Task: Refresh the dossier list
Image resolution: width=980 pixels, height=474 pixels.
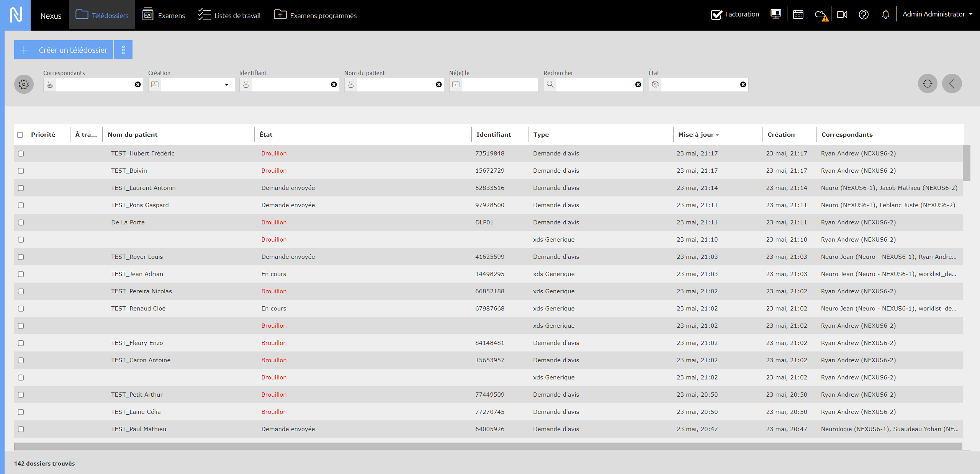Action: [928, 83]
